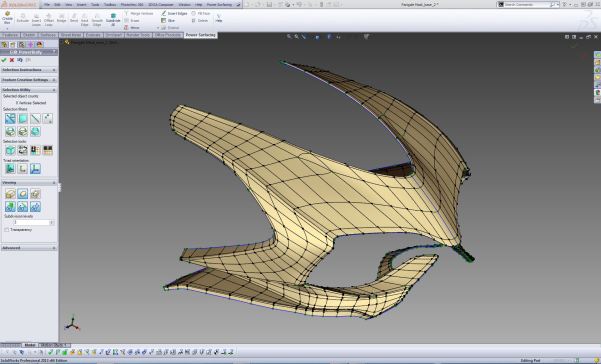Image resolution: width=601 pixels, height=364 pixels.
Task: Toggle the Transparency checkbox
Action: [7, 230]
